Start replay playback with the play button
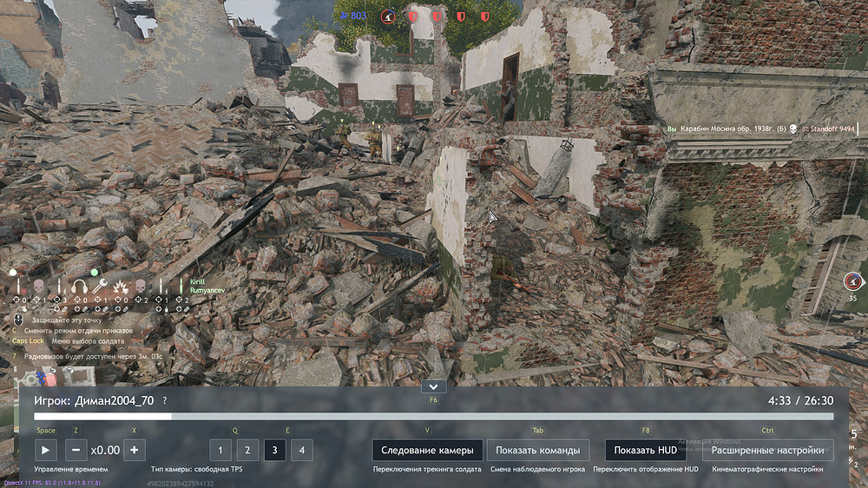The width and height of the screenshot is (868, 488). tap(45, 451)
